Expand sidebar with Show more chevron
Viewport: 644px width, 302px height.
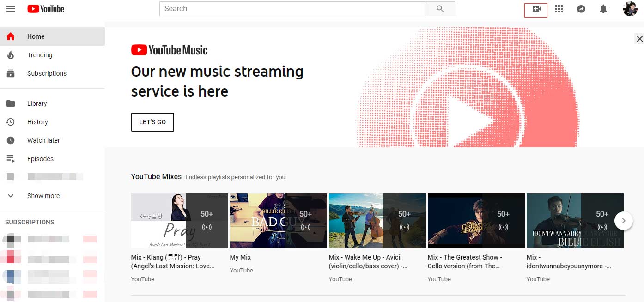point(11,196)
